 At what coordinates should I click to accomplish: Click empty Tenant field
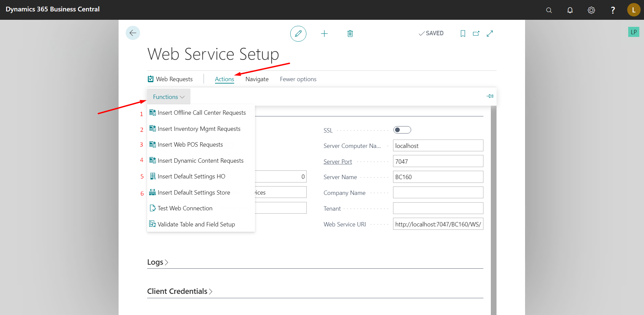point(438,208)
